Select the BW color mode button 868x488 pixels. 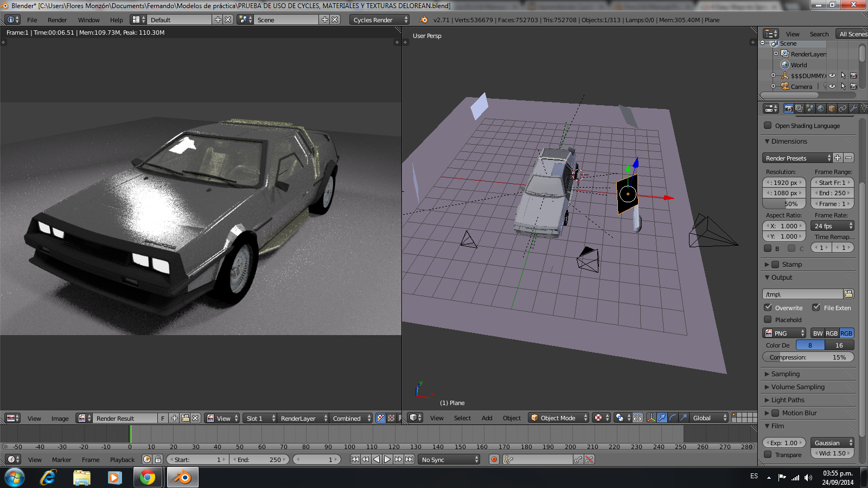coord(818,333)
